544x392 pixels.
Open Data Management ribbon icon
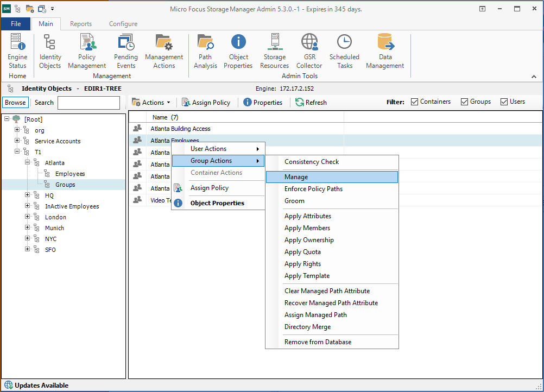pyautogui.click(x=385, y=51)
